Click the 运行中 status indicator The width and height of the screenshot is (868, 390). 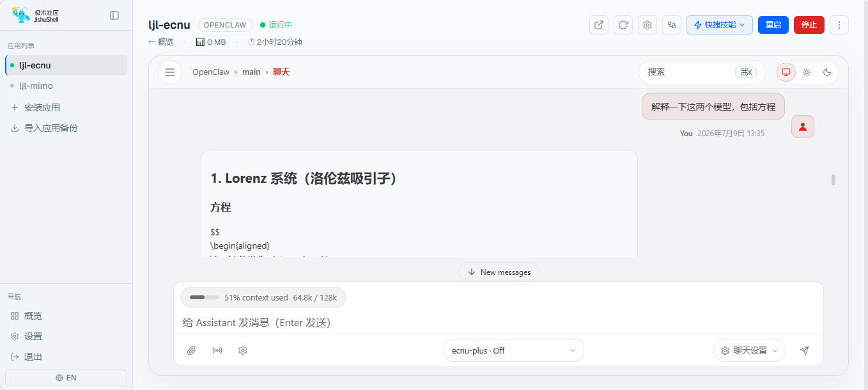(x=276, y=25)
